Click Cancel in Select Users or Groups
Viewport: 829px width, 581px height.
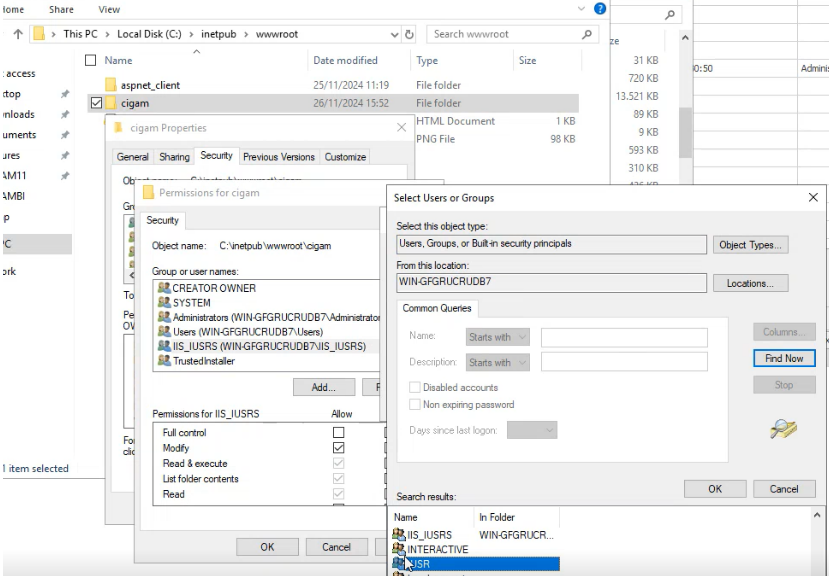[784, 489]
